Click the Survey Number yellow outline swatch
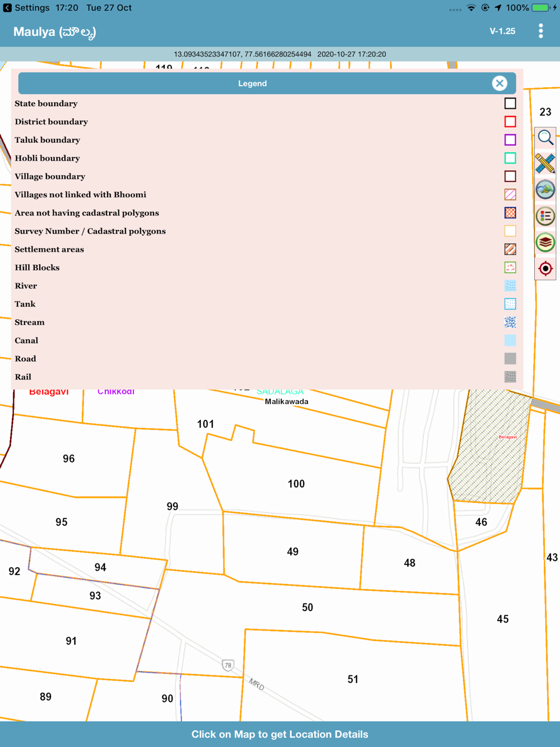 pyautogui.click(x=510, y=231)
